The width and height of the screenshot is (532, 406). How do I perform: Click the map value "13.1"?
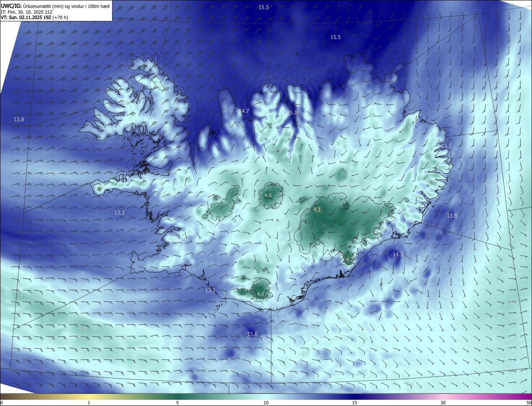coord(210,290)
